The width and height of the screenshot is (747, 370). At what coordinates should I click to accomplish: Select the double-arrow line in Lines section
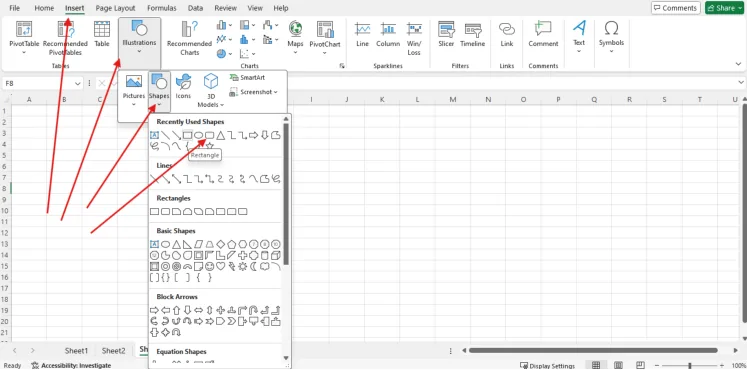[176, 179]
